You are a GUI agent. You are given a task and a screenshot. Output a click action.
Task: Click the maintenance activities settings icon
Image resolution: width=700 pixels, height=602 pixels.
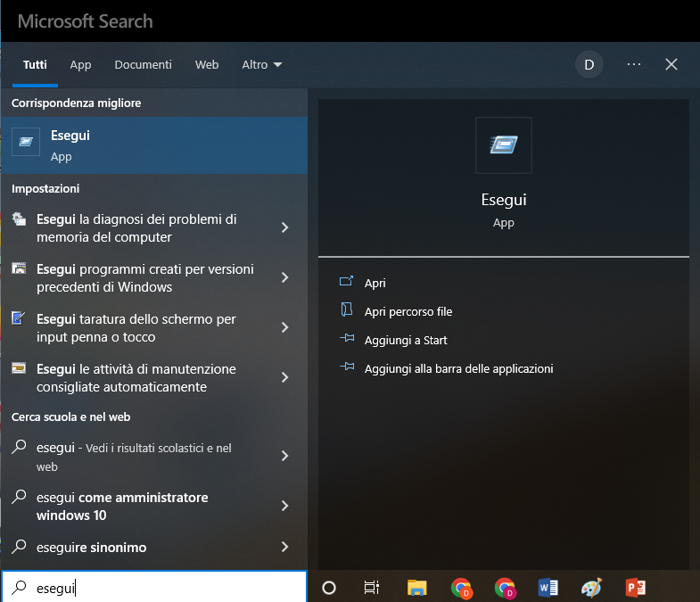19,368
